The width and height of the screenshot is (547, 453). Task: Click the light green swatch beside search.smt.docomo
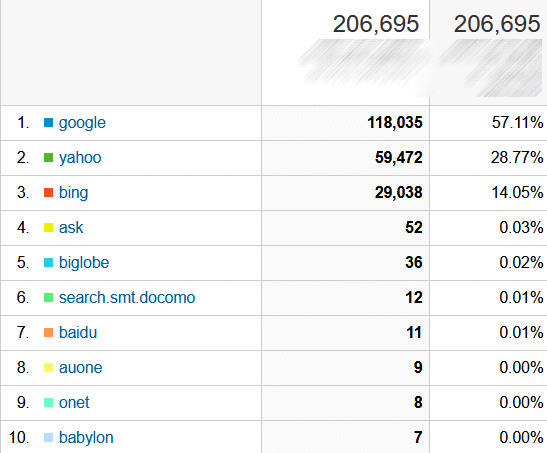point(48,297)
